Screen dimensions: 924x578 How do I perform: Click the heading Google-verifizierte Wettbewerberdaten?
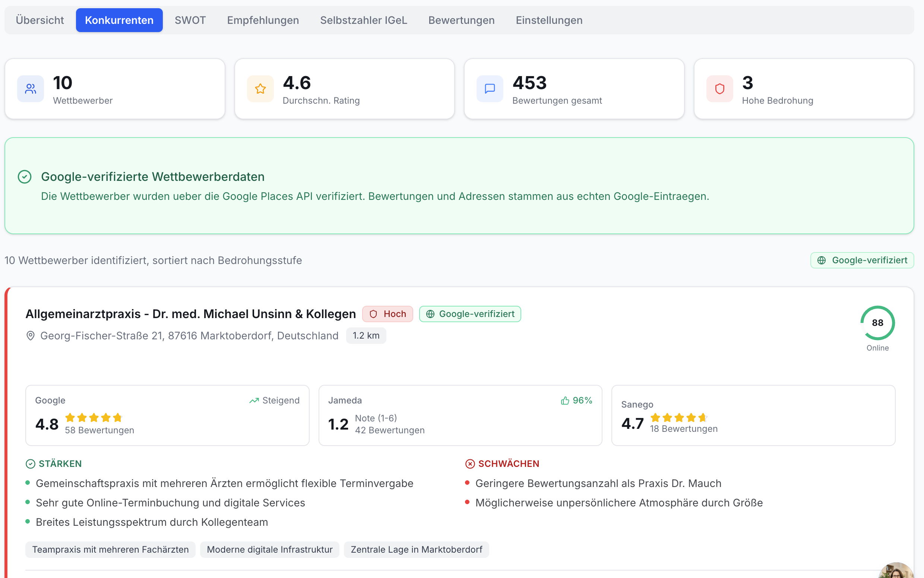(x=153, y=177)
